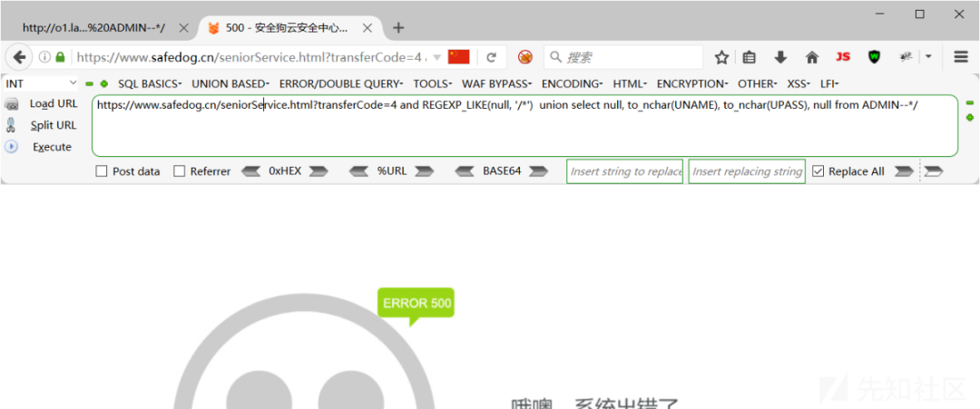Open a new tab with plus button
Image resolution: width=980 pixels, height=409 pixels.
(x=398, y=28)
